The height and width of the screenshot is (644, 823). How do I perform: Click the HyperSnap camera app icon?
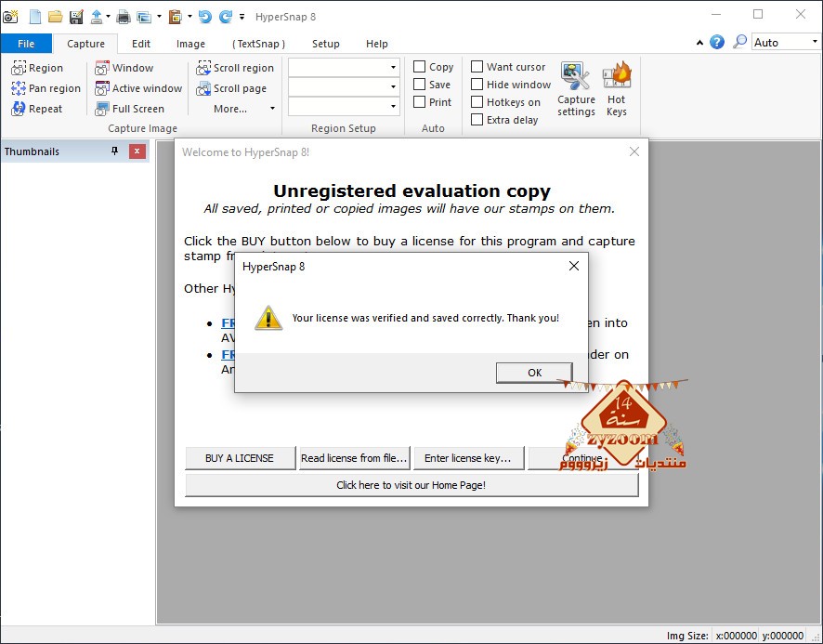(x=10, y=17)
